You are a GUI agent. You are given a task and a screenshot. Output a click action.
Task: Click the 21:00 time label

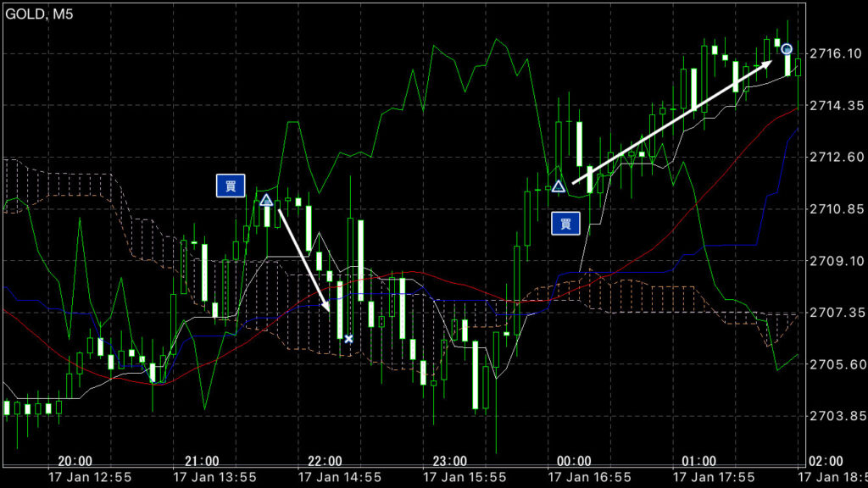(202, 461)
